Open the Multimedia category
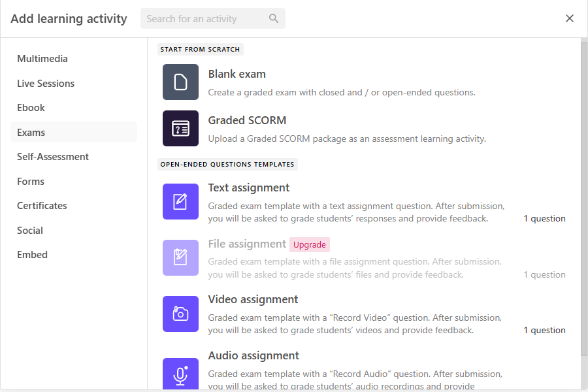This screenshot has height=392, width=588. tap(42, 59)
